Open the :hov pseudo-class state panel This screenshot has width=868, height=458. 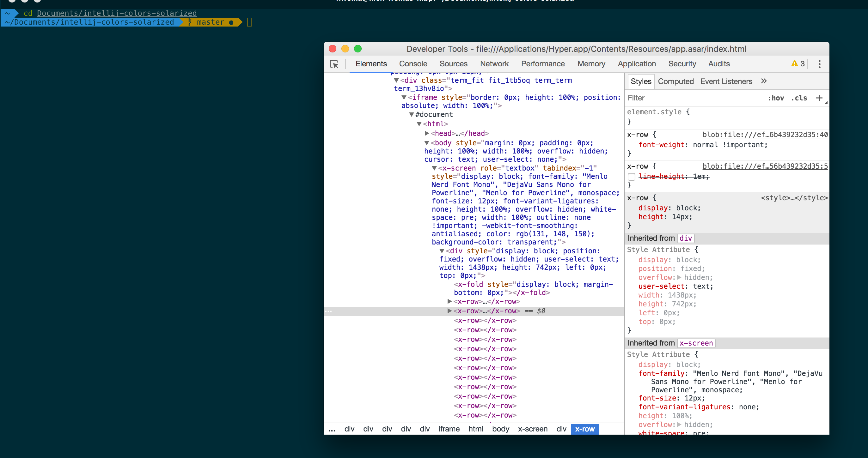pos(776,98)
